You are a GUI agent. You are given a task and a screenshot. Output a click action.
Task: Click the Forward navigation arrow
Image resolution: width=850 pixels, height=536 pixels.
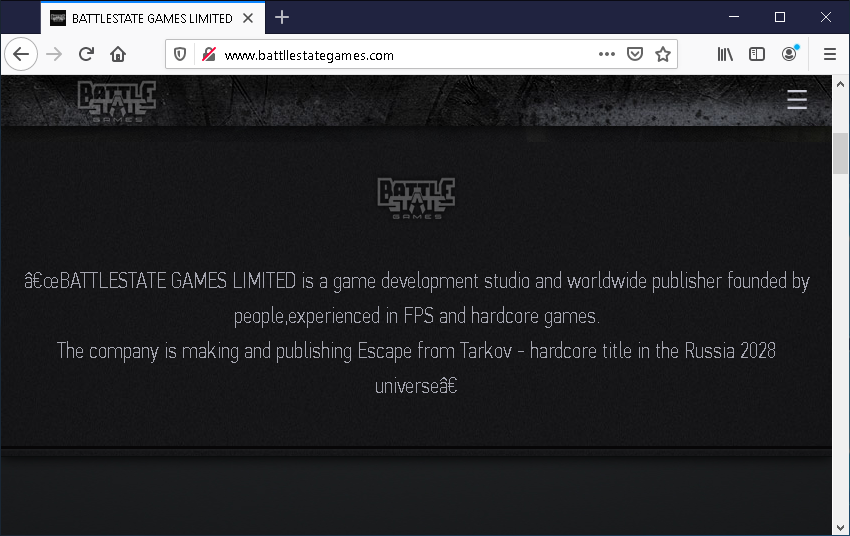54,55
